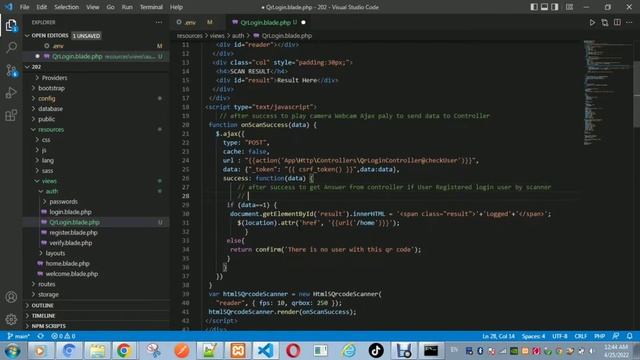Click the PHP language mode indicator
The height and width of the screenshot is (360, 640).
click(599, 336)
